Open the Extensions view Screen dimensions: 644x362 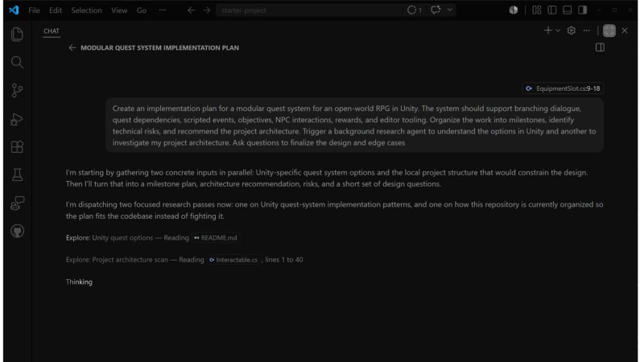(17, 147)
